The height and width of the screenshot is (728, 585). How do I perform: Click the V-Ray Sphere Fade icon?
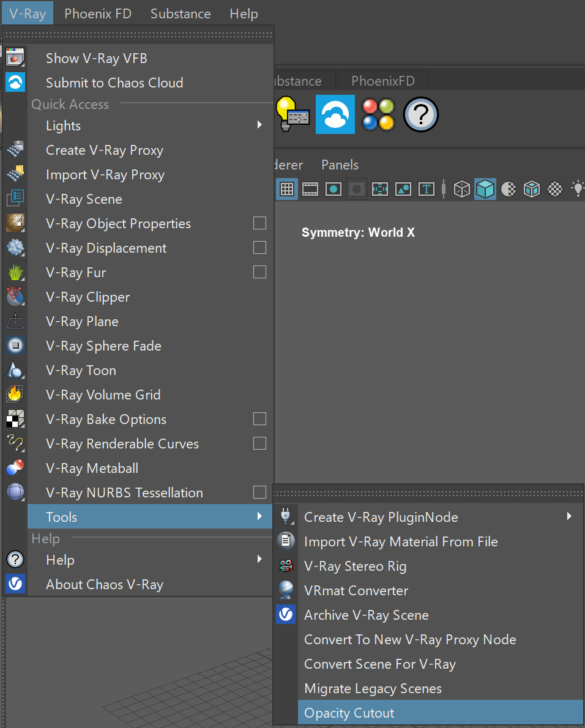[15, 346]
